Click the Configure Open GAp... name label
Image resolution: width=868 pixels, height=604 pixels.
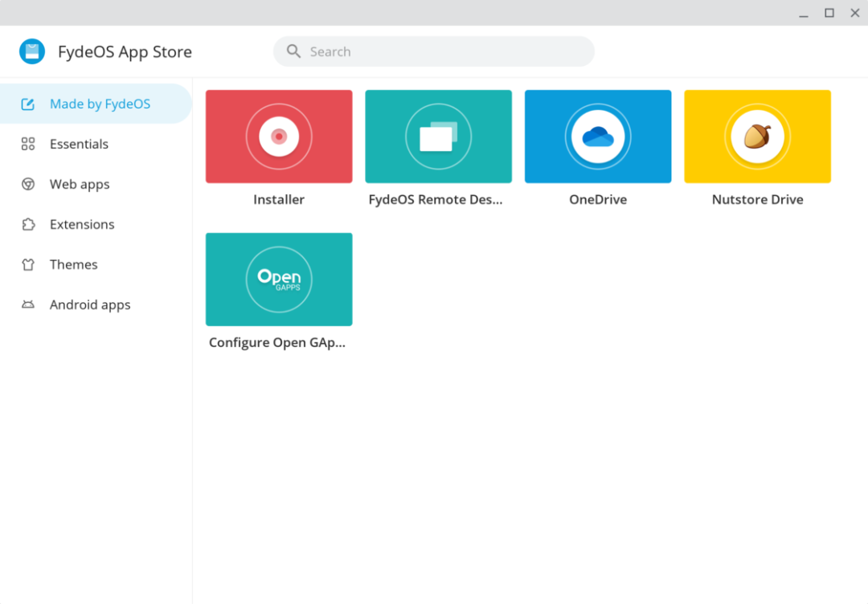click(276, 343)
